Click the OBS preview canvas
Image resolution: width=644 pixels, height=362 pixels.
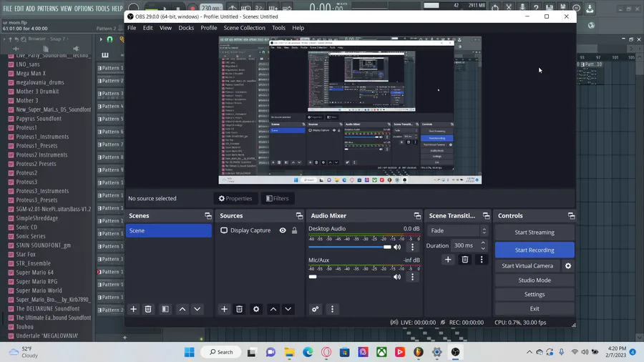click(x=350, y=110)
